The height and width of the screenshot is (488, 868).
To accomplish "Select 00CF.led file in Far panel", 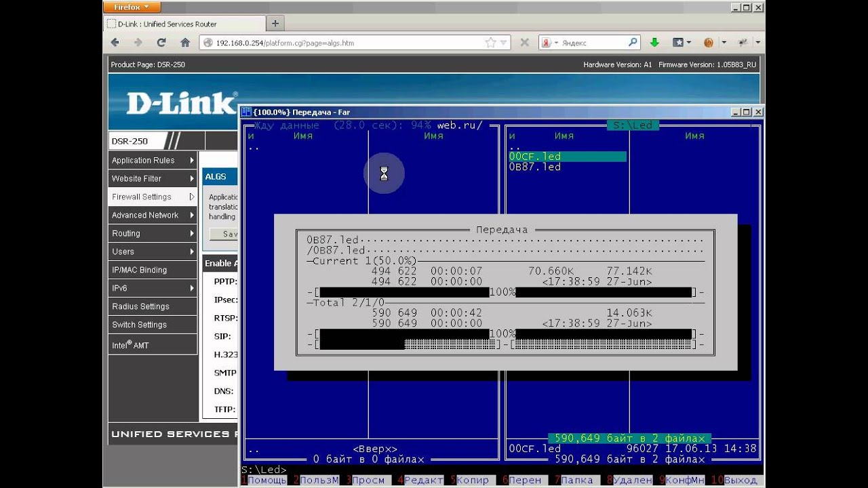I will (x=567, y=157).
